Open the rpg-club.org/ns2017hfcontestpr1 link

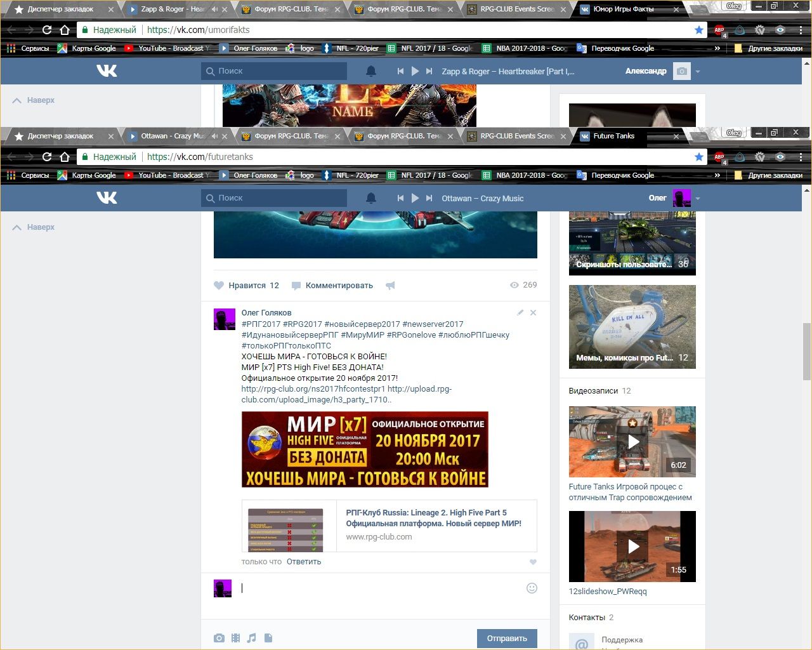(313, 389)
